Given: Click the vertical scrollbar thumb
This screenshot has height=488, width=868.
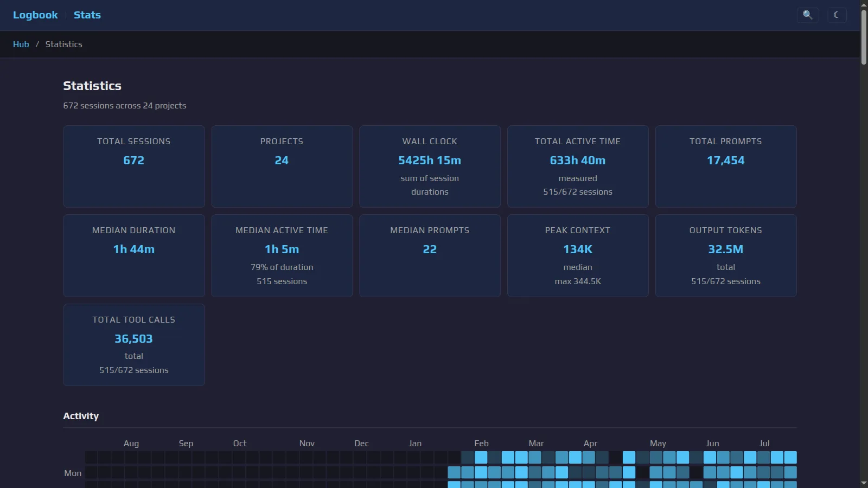Looking at the screenshot, I should tap(864, 37).
